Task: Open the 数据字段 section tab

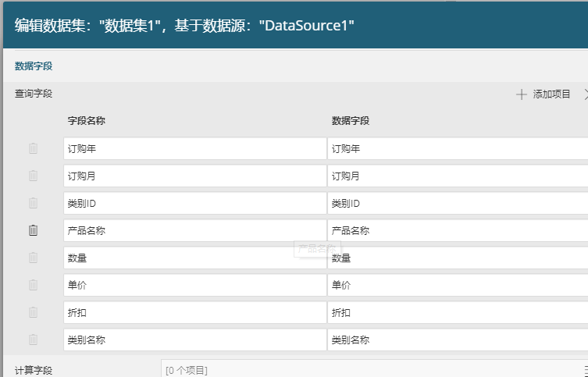Action: 34,66
